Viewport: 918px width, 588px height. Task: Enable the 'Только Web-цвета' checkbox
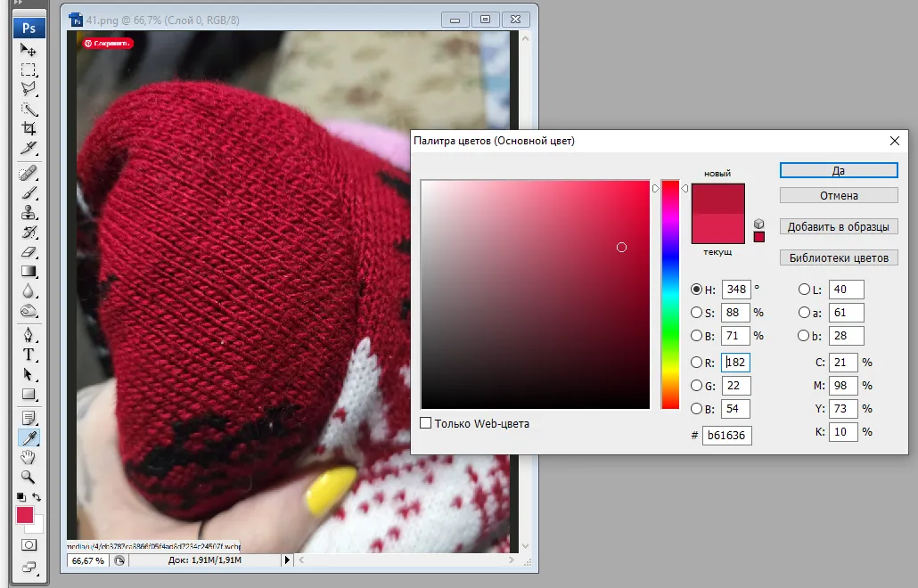click(426, 423)
